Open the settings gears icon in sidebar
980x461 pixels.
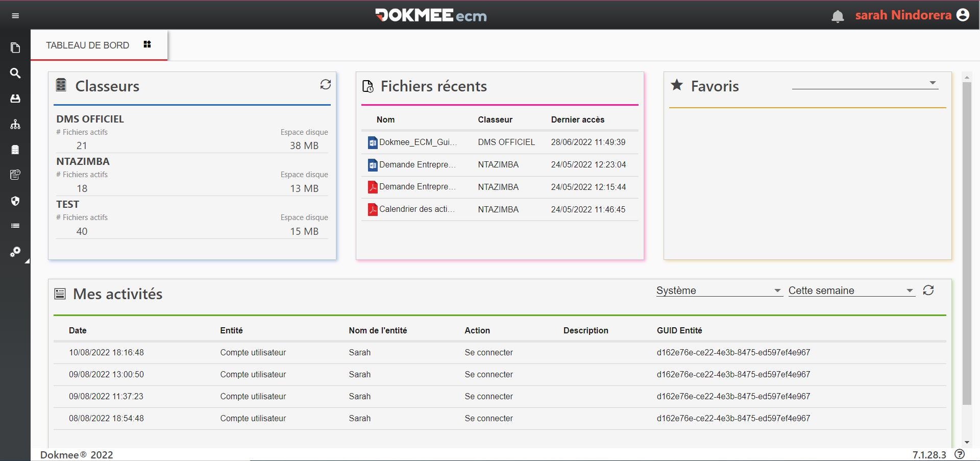[15, 252]
